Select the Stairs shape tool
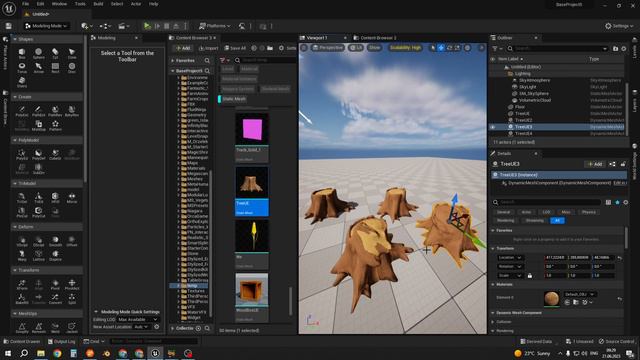The height and width of the screenshot is (360, 640). tap(22, 82)
